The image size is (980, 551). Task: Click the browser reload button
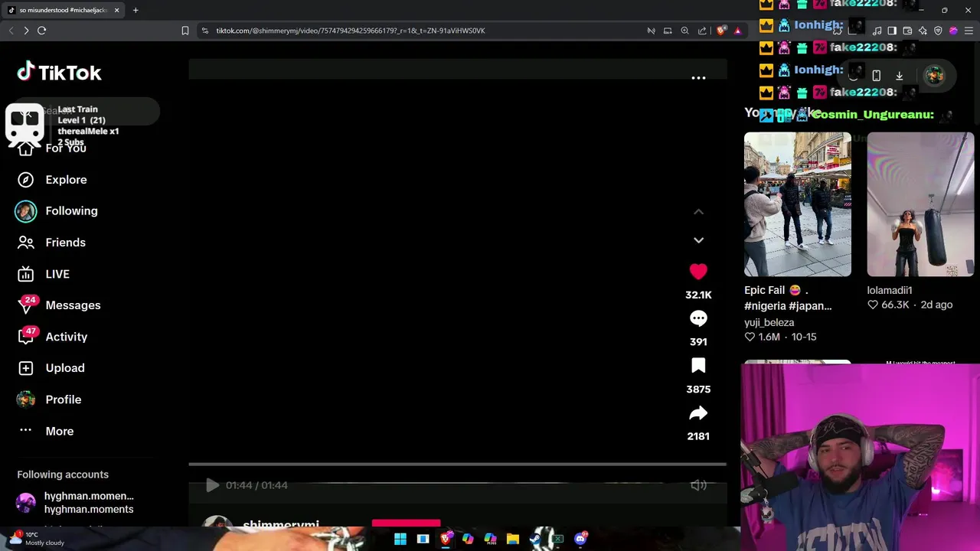tap(41, 31)
